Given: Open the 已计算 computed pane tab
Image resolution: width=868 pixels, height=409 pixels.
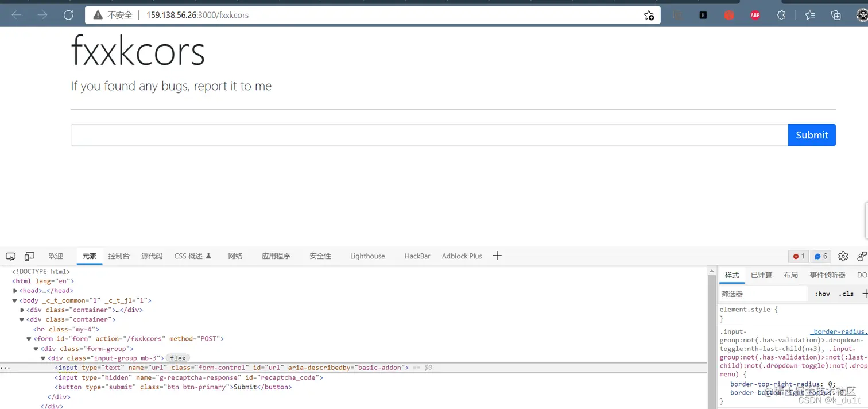Looking at the screenshot, I should click(762, 275).
